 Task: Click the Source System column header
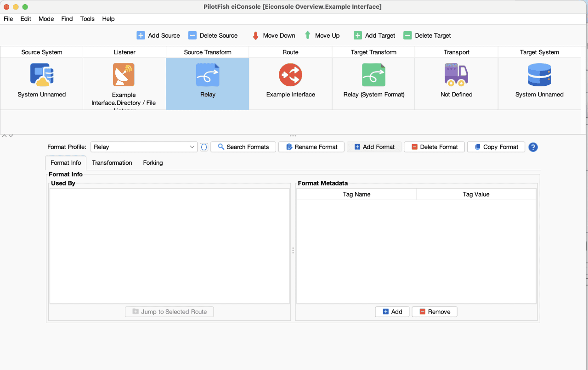tap(42, 52)
